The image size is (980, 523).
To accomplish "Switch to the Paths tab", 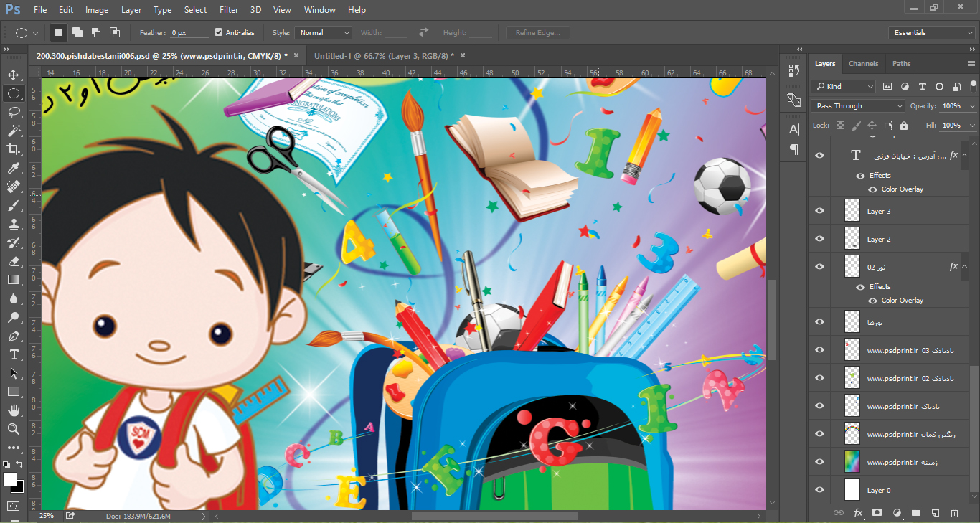I will [902, 63].
